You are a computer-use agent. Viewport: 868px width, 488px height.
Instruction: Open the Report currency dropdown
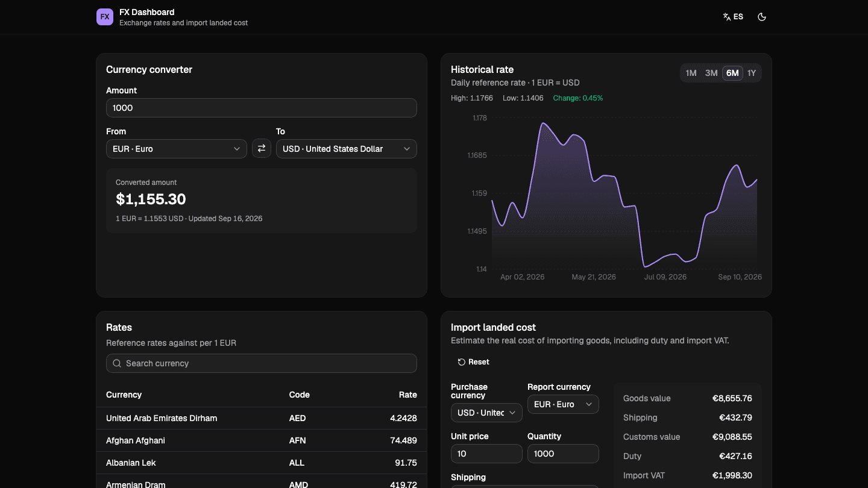tap(563, 404)
